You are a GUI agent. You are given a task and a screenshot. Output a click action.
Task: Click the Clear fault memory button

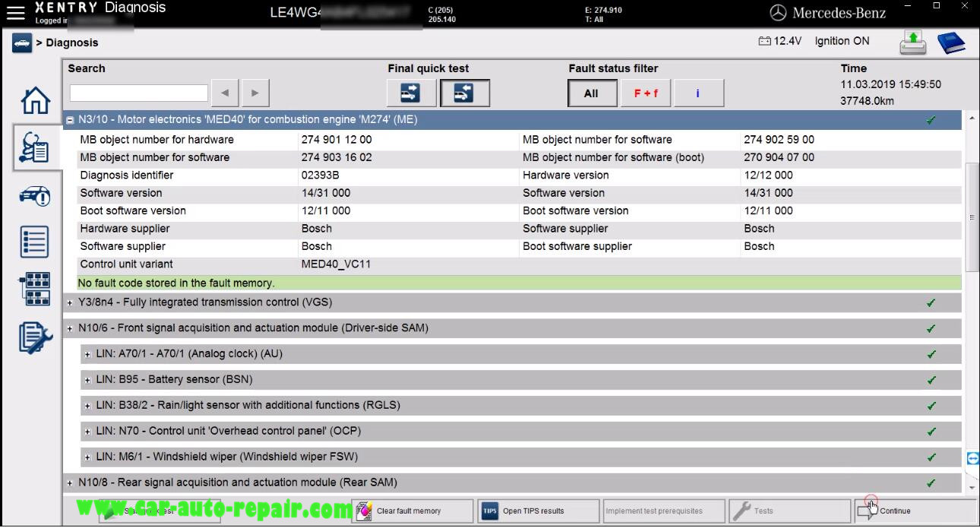click(411, 511)
